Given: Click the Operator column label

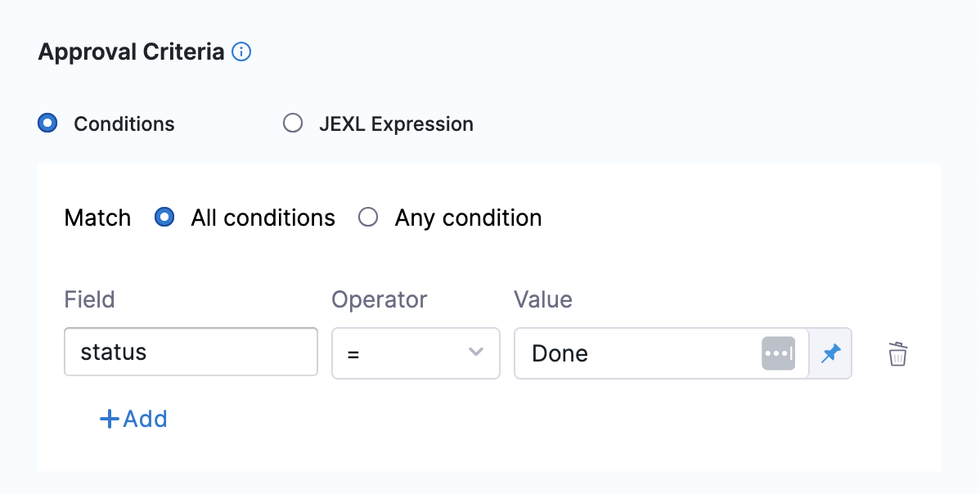Looking at the screenshot, I should point(379,299).
